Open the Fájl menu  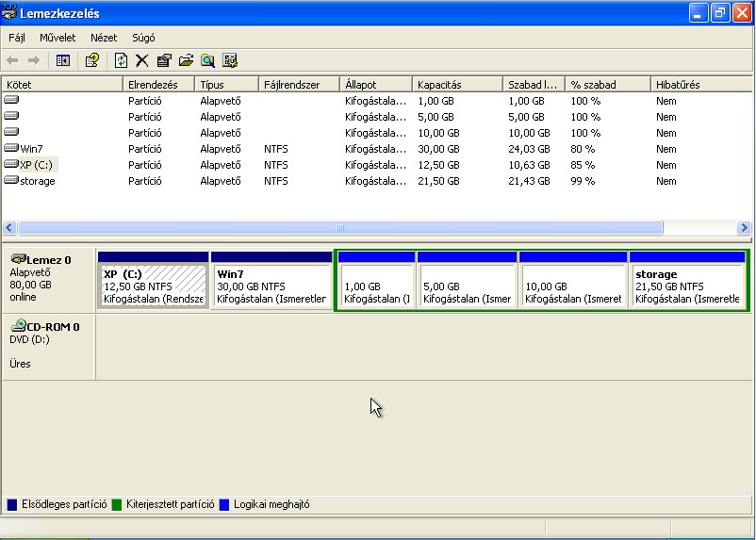pyautogui.click(x=17, y=38)
